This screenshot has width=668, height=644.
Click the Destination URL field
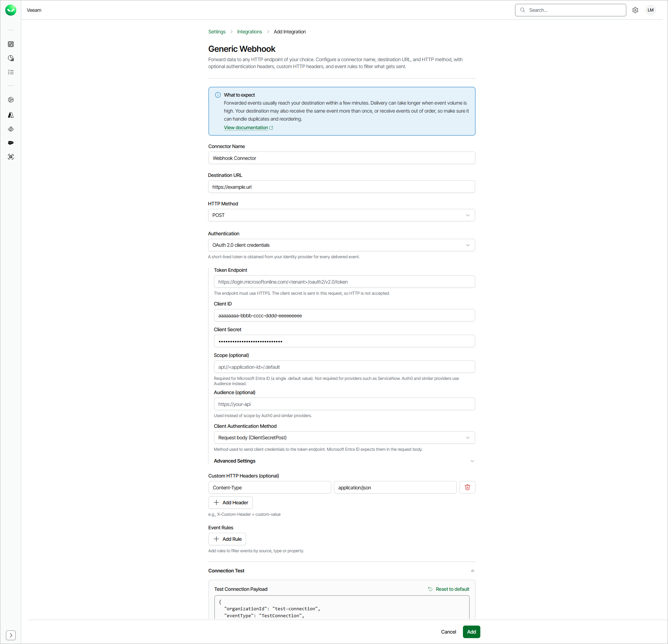[342, 187]
